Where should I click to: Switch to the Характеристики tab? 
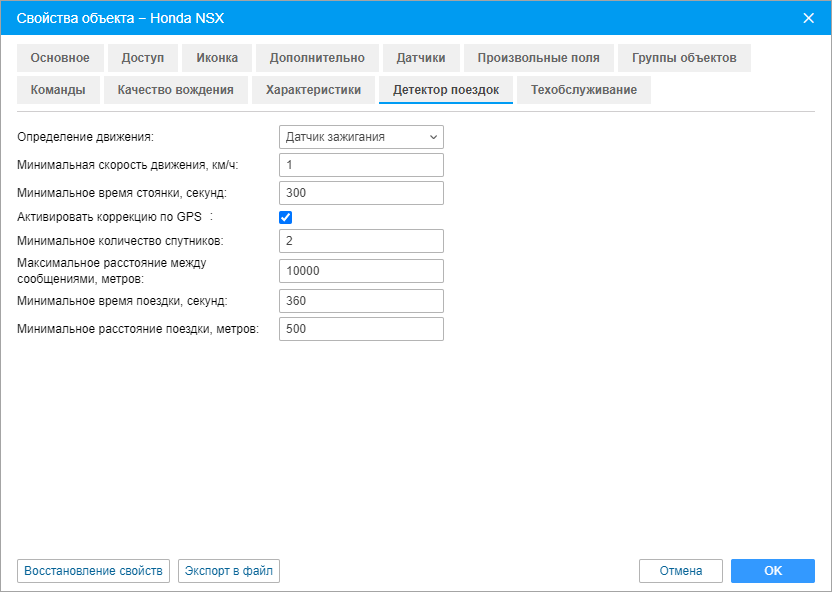point(314,90)
